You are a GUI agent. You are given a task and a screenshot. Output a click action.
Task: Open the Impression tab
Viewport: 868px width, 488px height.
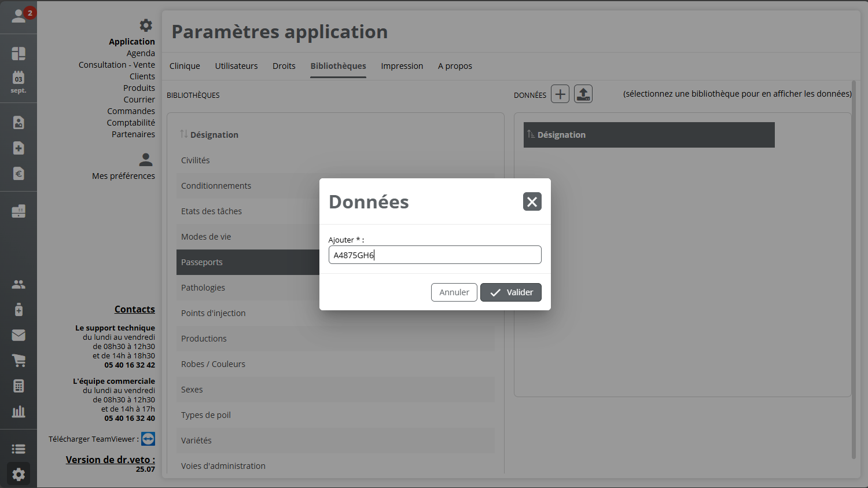pos(402,66)
